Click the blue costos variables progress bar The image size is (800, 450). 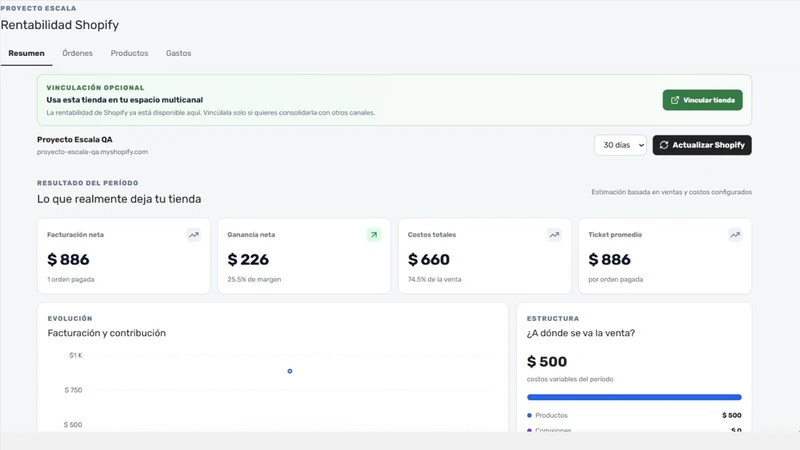click(x=634, y=397)
